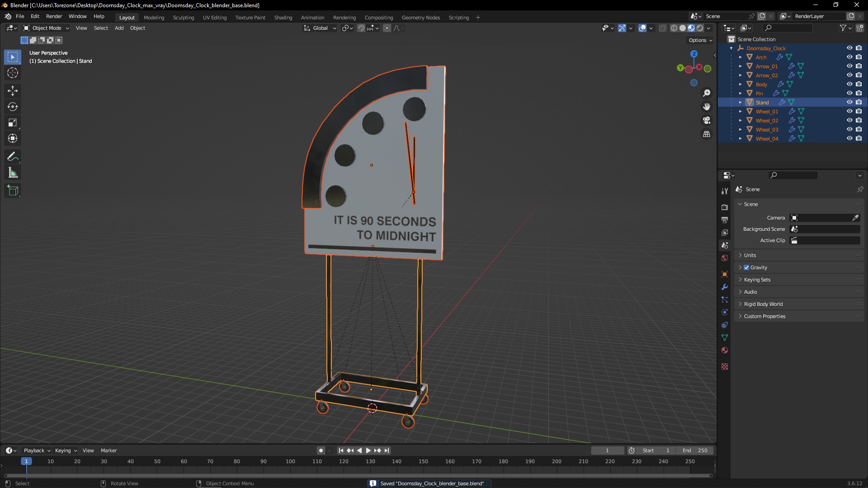The width and height of the screenshot is (868, 488).
Task: Open the Render menu
Action: [54, 16]
